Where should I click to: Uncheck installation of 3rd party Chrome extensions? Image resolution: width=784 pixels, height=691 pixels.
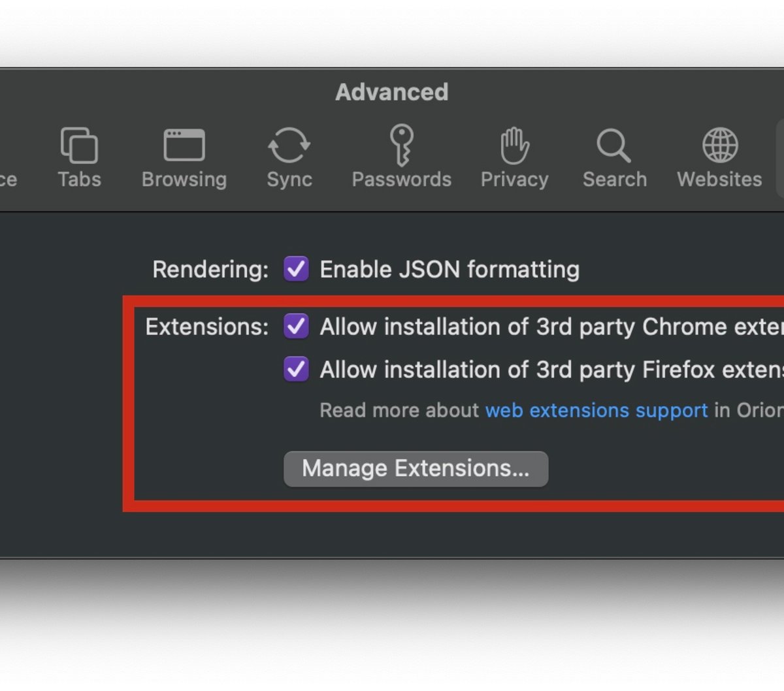click(x=296, y=327)
